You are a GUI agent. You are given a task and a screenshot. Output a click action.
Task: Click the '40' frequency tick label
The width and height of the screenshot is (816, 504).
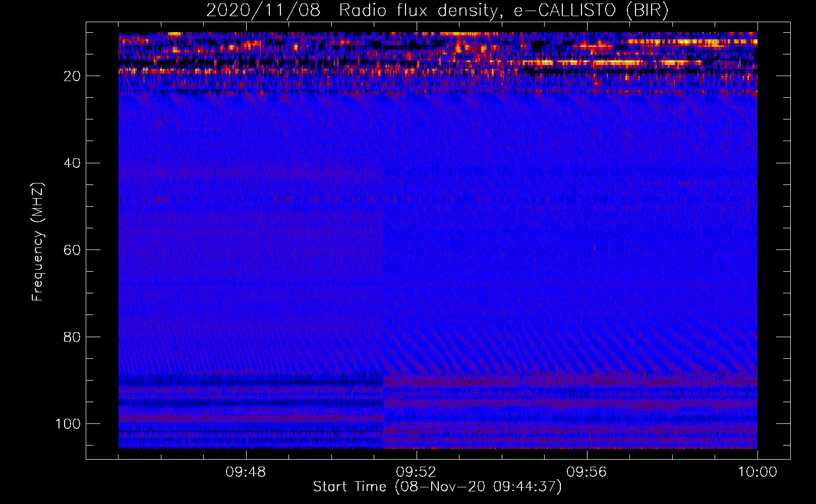click(72, 163)
